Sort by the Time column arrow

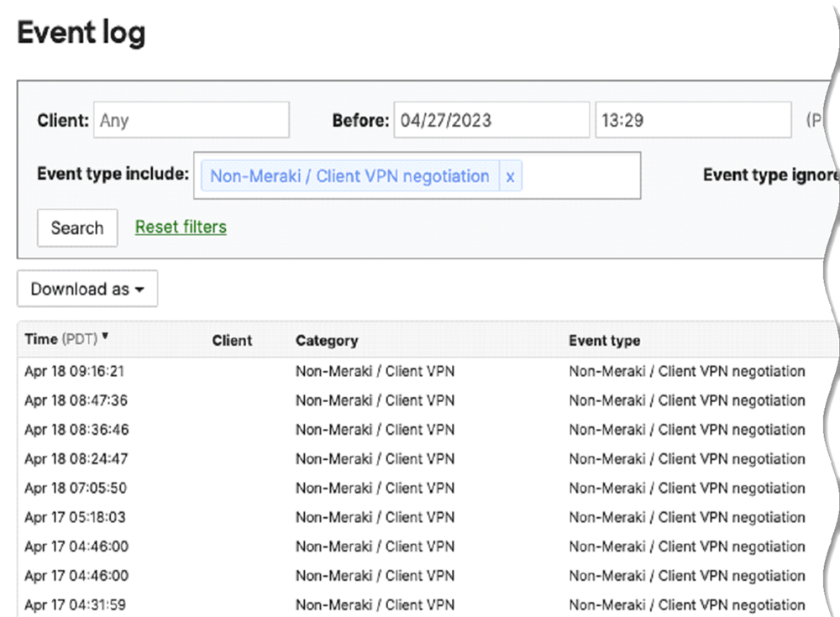tap(105, 337)
